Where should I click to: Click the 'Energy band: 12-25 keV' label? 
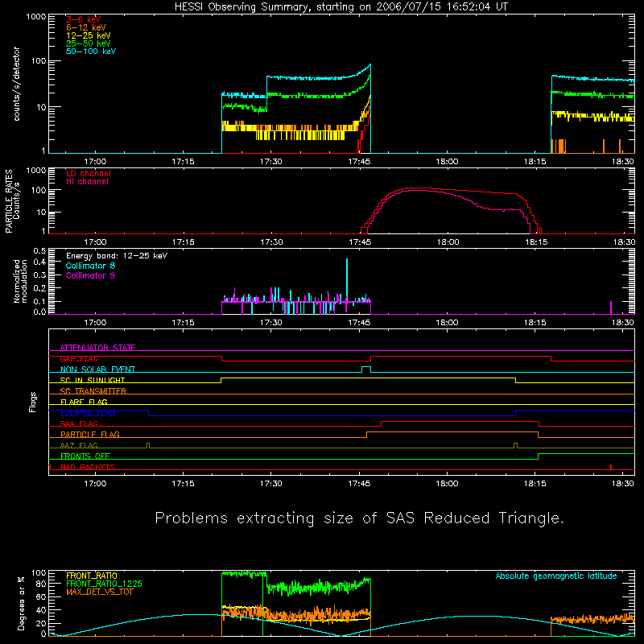(x=117, y=256)
